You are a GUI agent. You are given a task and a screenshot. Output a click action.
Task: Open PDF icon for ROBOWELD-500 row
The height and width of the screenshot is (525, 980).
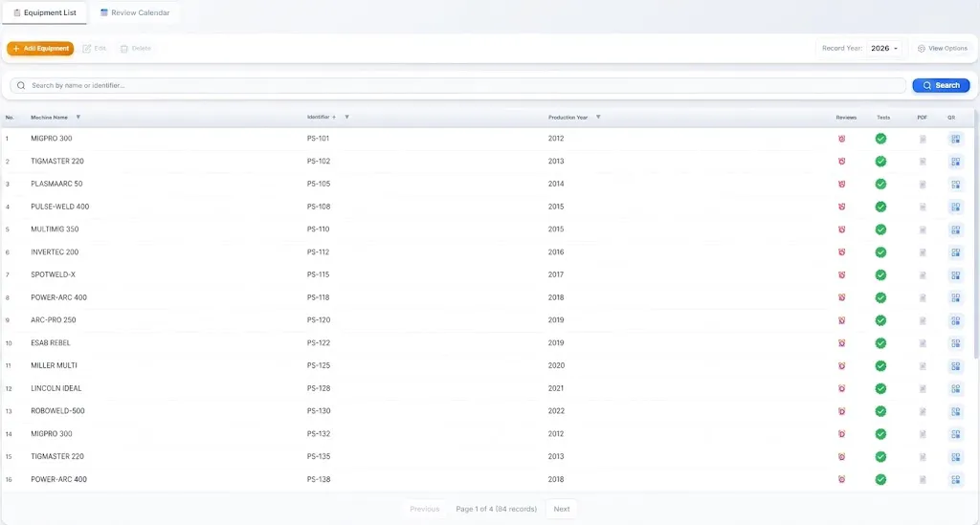(923, 411)
